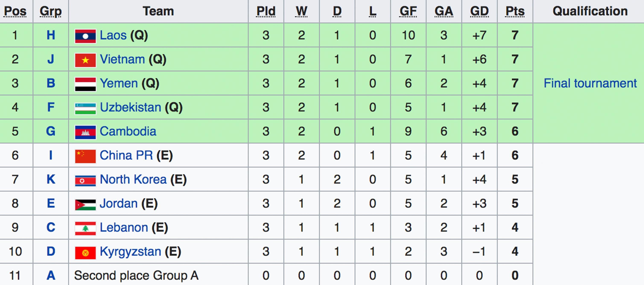Open the Final tournament link
This screenshot has height=285, width=644.
(x=590, y=83)
